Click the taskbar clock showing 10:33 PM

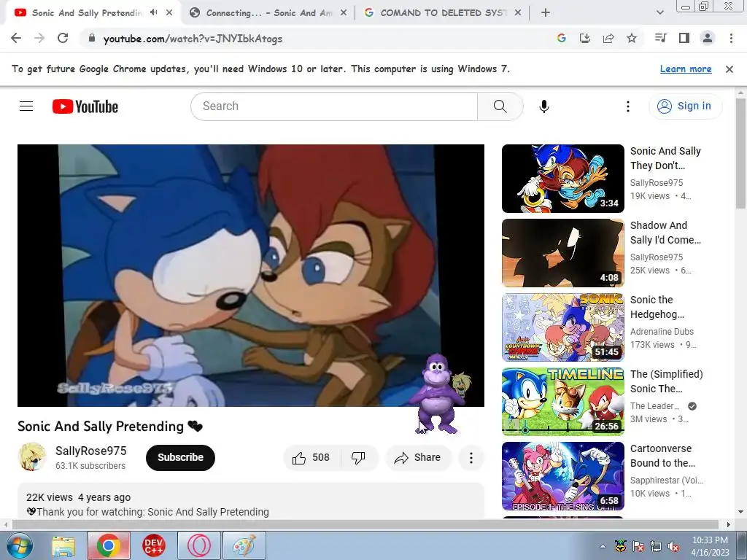710,546
